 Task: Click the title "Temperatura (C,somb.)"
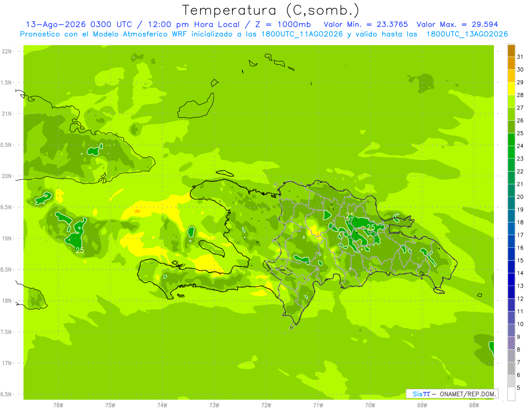[271, 10]
